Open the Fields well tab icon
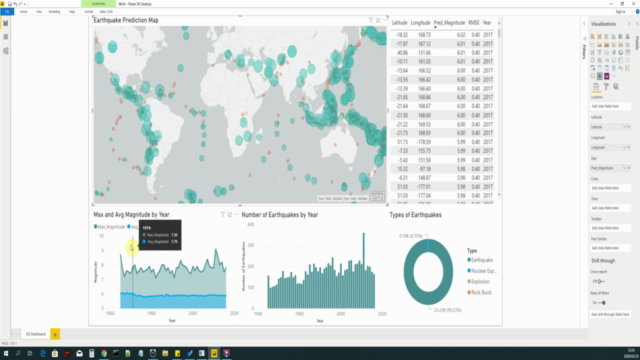Screen dimensions: 640x360 (596, 87)
